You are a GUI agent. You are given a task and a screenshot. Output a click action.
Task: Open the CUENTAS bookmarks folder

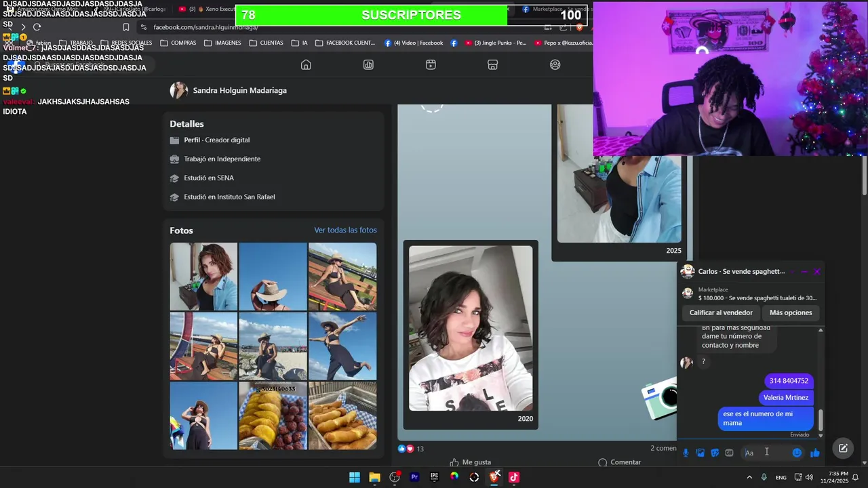click(266, 43)
